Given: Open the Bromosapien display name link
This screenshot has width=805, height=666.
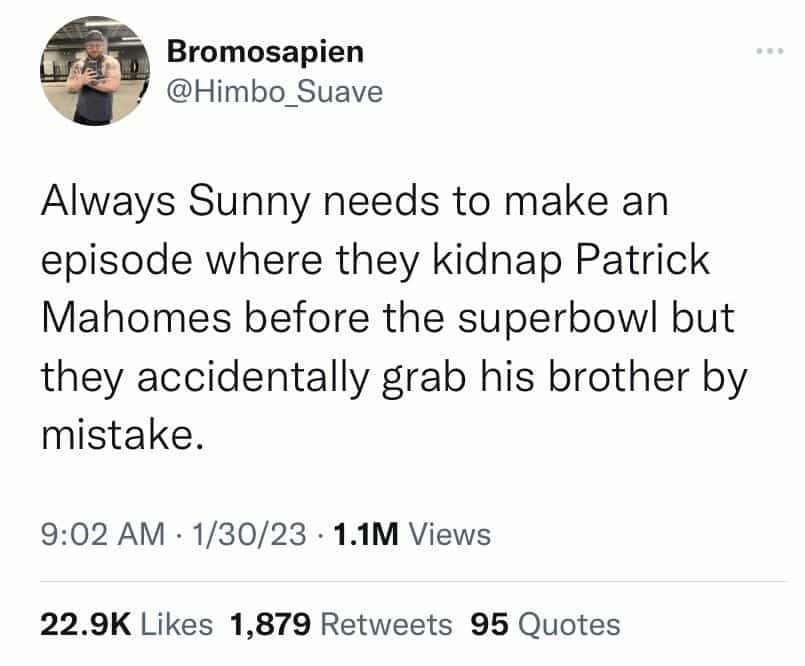Looking at the screenshot, I should 265,50.
